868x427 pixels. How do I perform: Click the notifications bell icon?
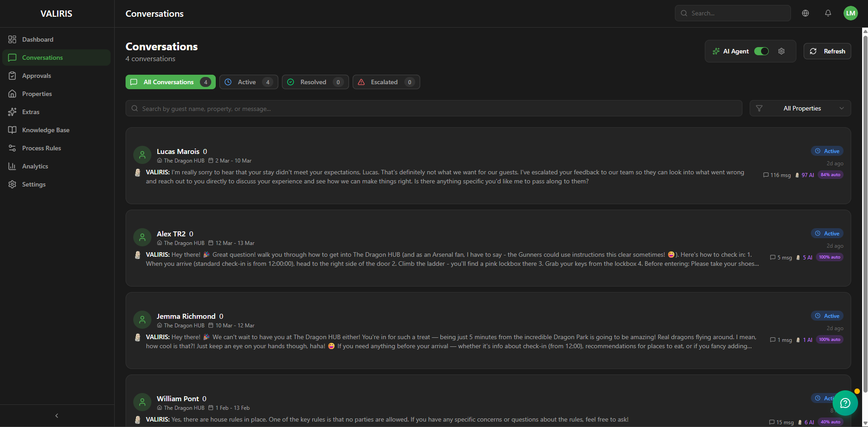point(828,13)
